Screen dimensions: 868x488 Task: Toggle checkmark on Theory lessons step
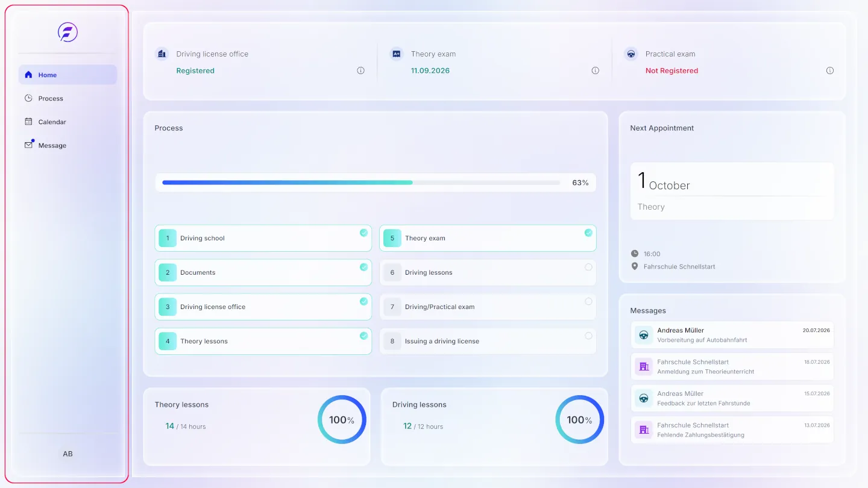point(363,336)
